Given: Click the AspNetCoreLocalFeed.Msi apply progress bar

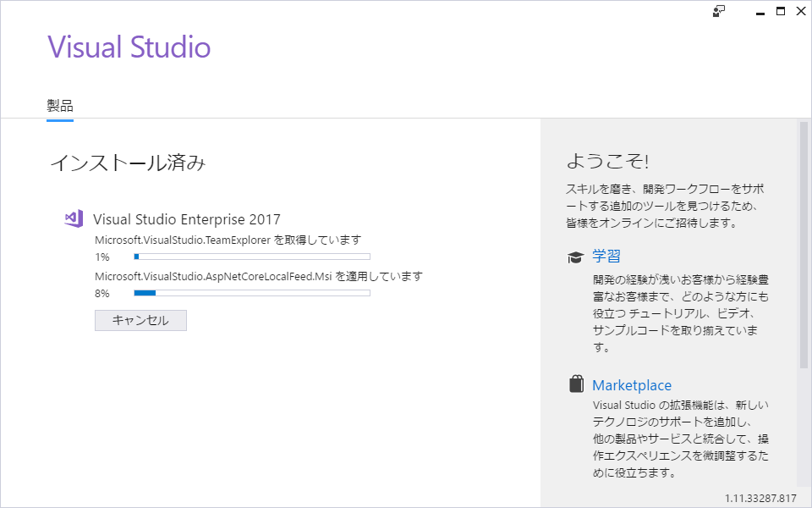Looking at the screenshot, I should pos(252,293).
